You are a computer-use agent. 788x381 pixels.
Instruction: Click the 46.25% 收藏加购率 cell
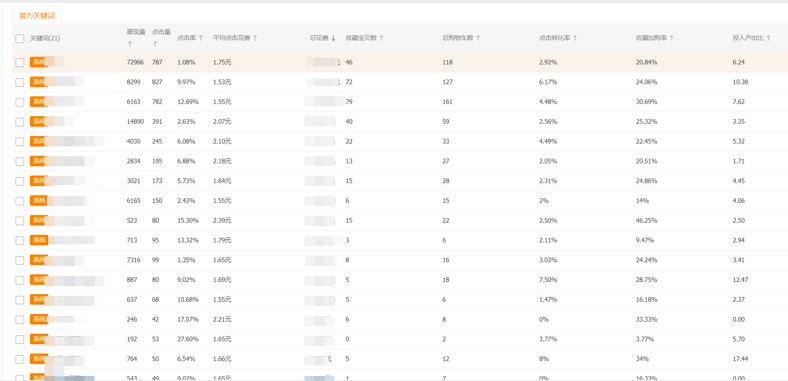646,220
